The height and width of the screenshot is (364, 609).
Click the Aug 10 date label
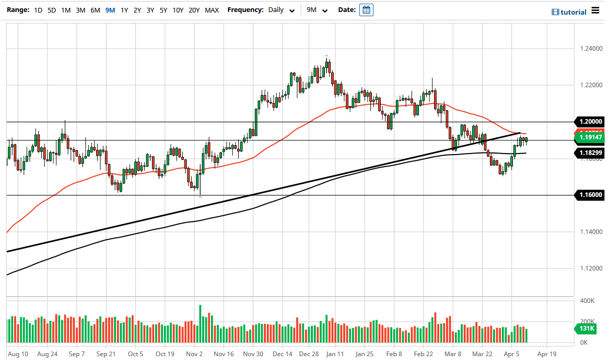(x=18, y=354)
